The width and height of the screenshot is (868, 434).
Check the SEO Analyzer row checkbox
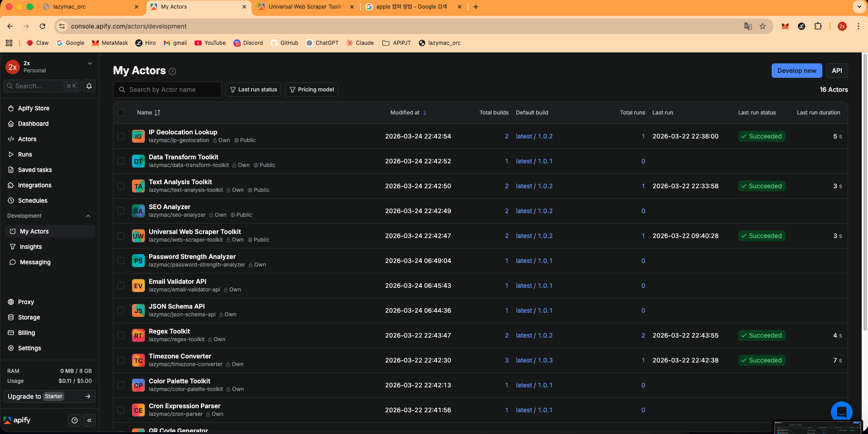click(121, 211)
